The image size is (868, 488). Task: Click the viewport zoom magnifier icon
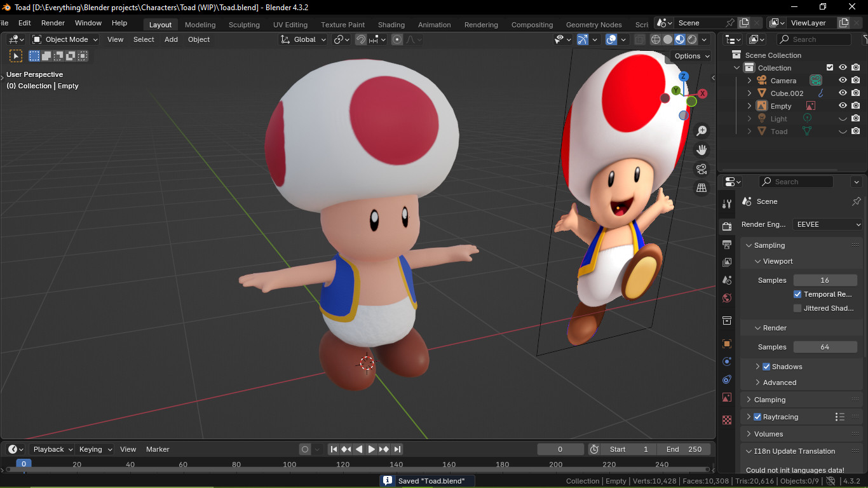coord(702,131)
